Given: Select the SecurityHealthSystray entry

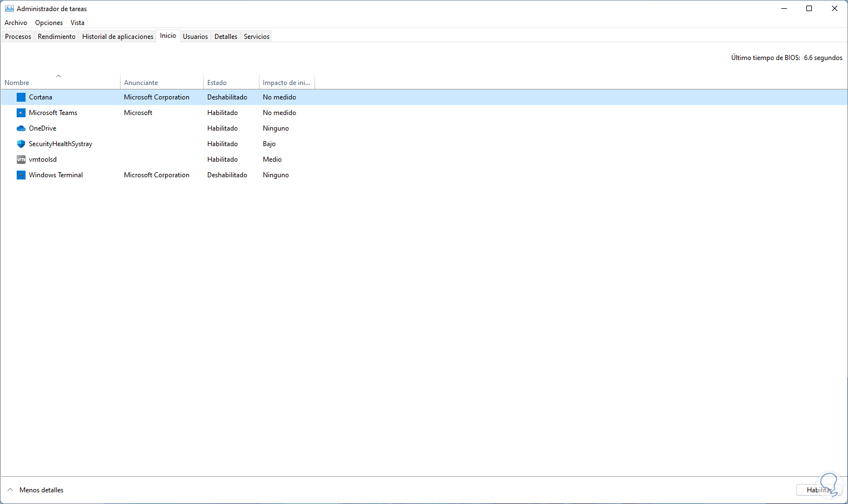Looking at the screenshot, I should [61, 144].
